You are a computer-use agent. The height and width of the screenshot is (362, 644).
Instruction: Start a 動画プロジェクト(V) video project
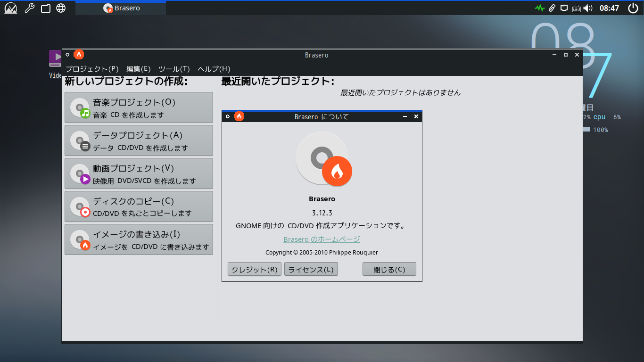pos(139,173)
